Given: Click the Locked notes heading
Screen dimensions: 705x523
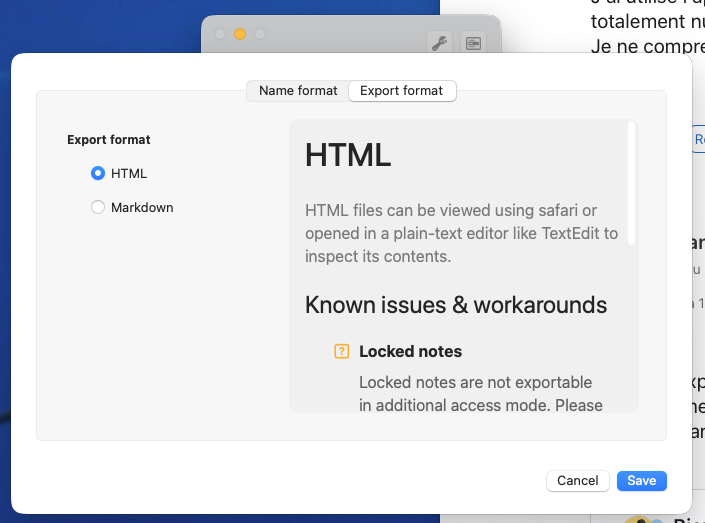Looking at the screenshot, I should (x=410, y=351).
